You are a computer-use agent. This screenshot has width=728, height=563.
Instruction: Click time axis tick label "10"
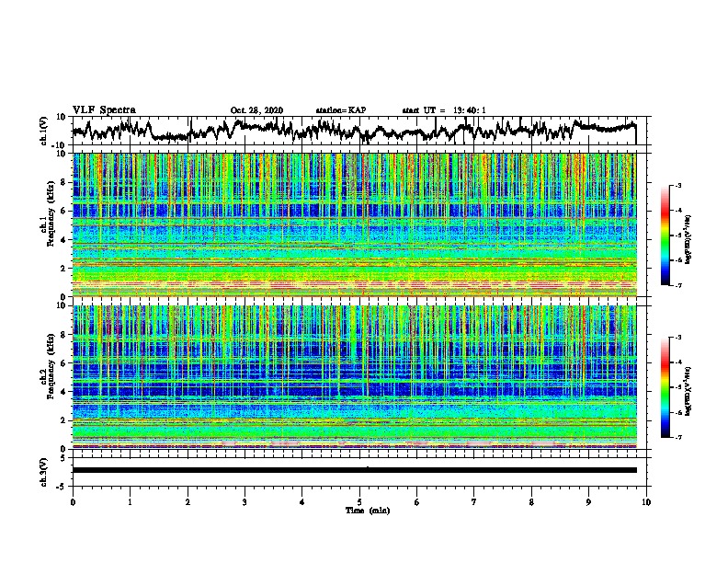click(x=646, y=502)
